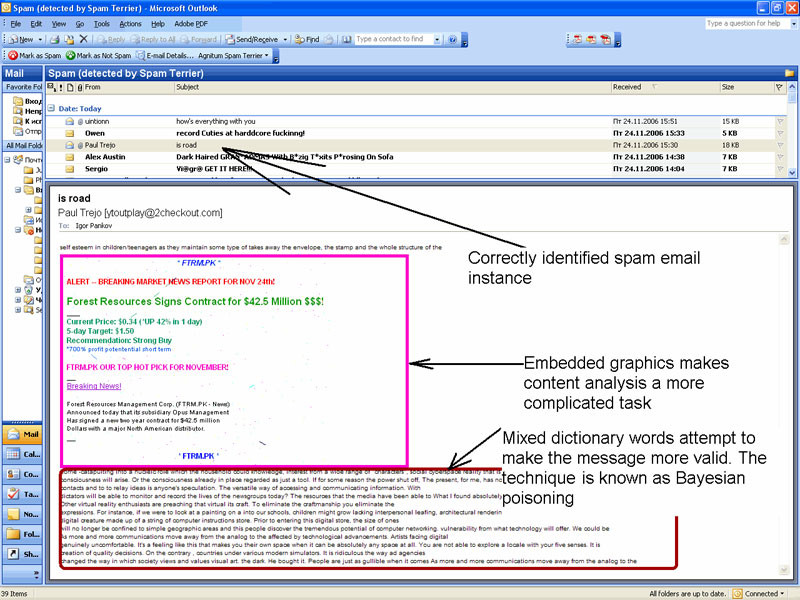
Task: Click the Mark as Spam icon
Action: pyautogui.click(x=13, y=56)
